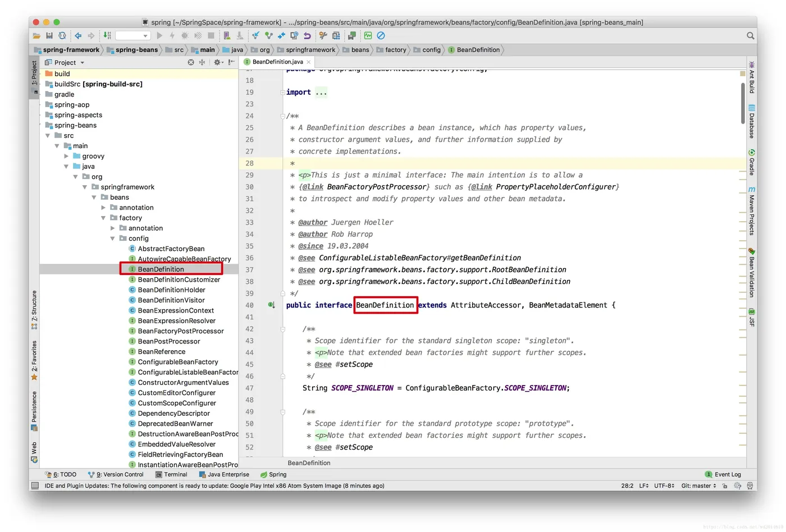Open the Gradle side panel
The width and height of the screenshot is (786, 532).
pos(752,162)
